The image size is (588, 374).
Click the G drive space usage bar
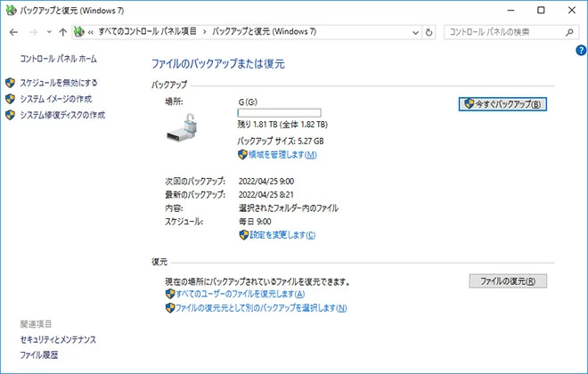click(x=279, y=112)
